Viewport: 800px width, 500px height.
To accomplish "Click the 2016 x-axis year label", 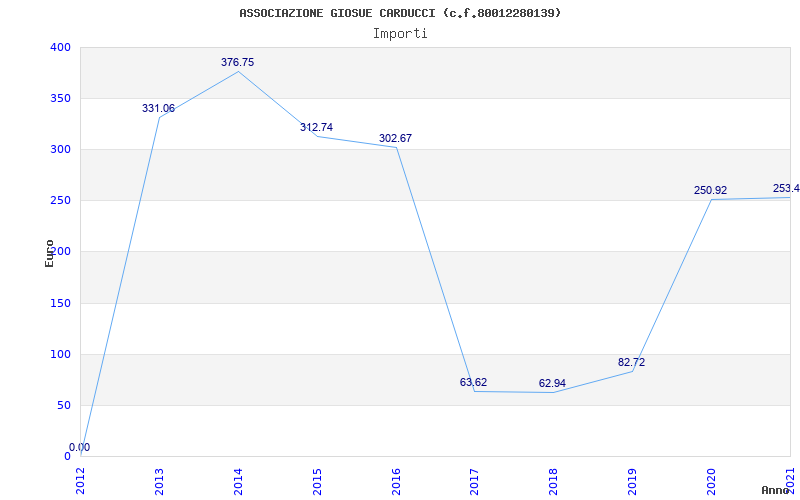I will pos(396,482).
